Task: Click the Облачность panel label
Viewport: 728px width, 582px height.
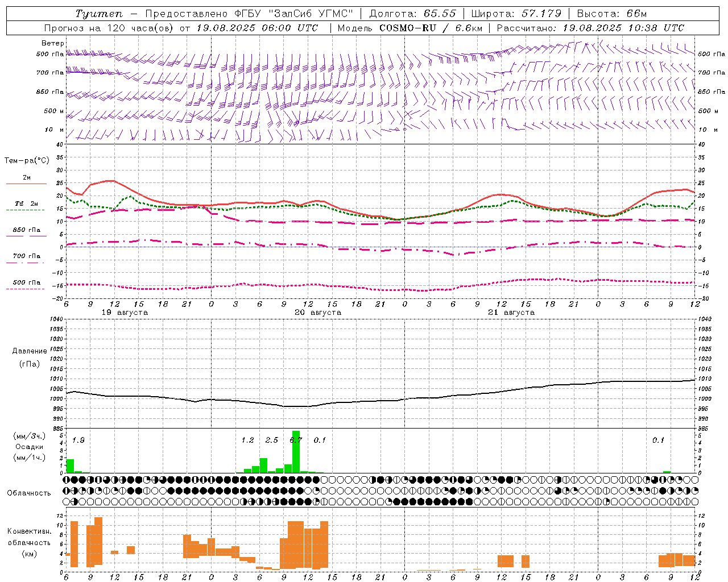Action: click(29, 493)
